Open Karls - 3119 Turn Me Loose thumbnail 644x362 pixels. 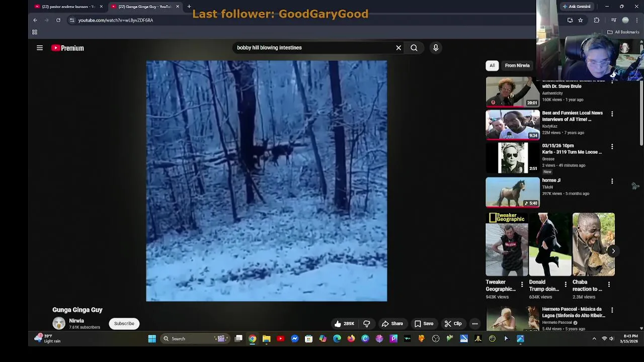(x=512, y=157)
